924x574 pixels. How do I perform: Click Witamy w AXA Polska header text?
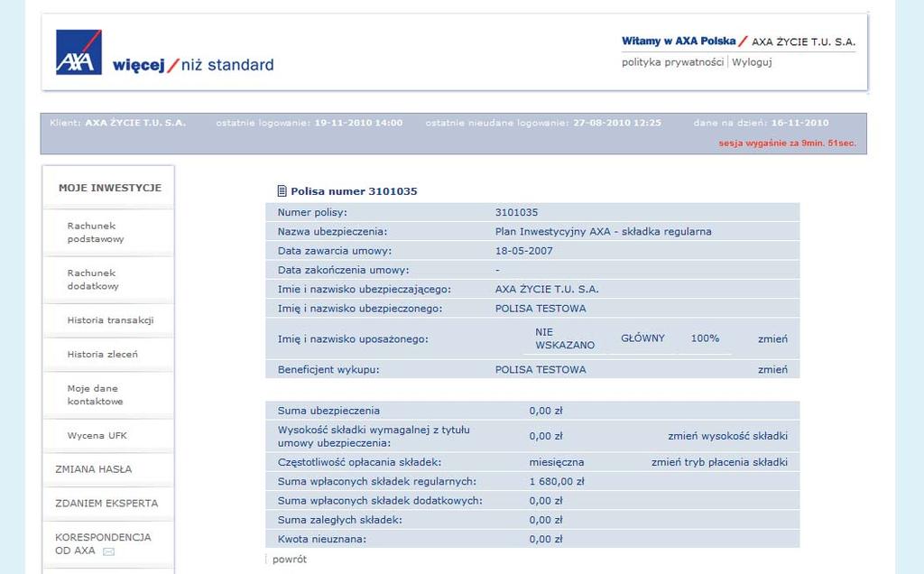click(679, 42)
